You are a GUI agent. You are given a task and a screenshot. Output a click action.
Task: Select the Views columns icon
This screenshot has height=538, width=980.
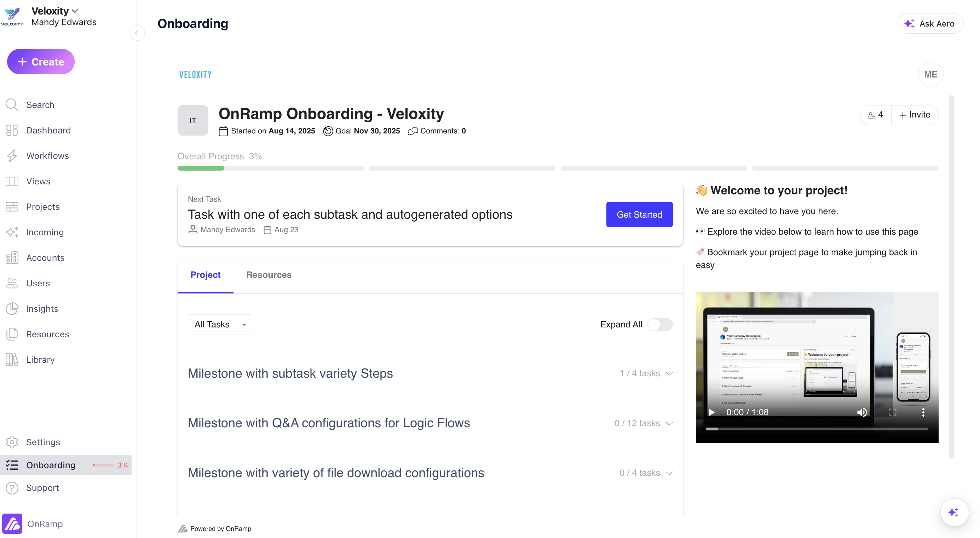12,181
